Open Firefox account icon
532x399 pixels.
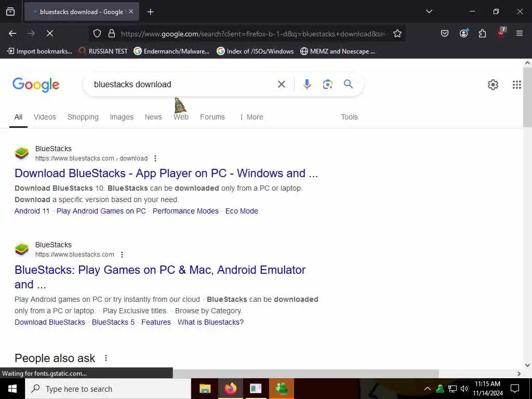click(x=463, y=33)
